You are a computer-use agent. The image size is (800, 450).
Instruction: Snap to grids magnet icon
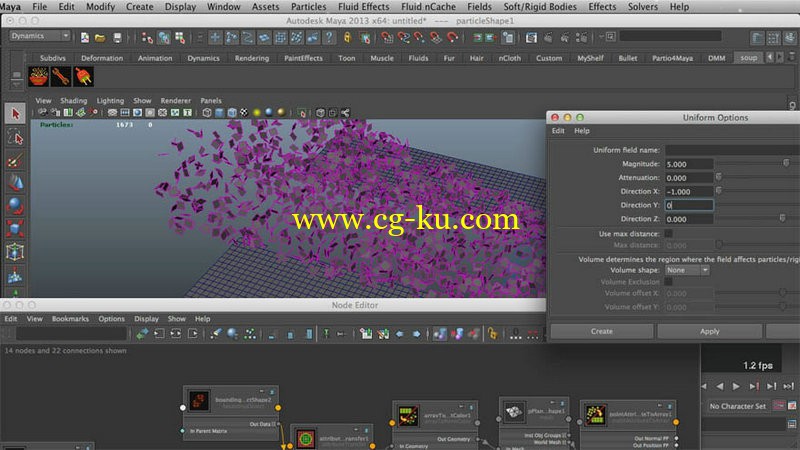(x=387, y=37)
